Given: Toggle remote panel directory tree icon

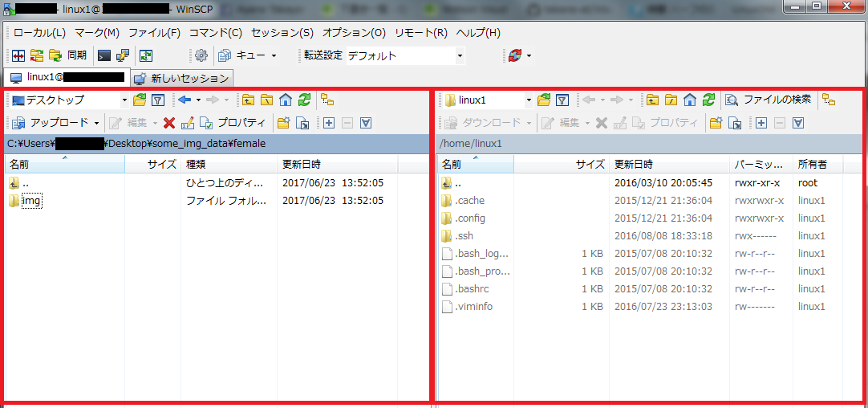Looking at the screenshot, I should pyautogui.click(x=829, y=100).
